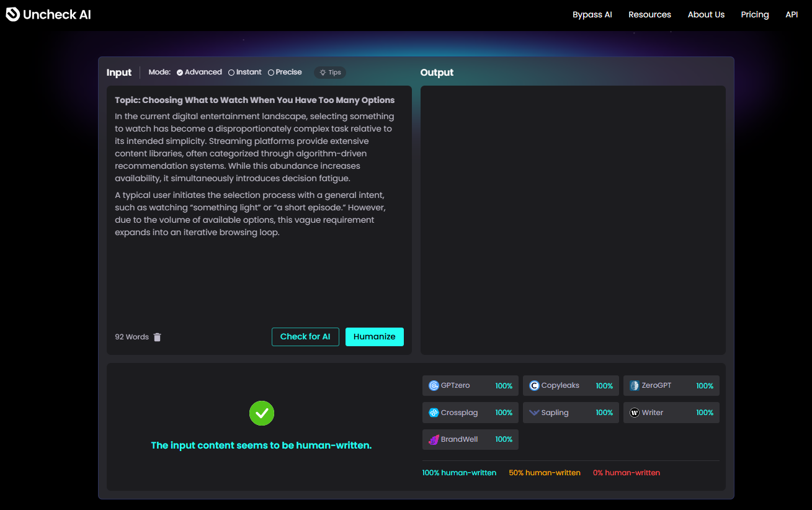This screenshot has height=510, width=812.
Task: Select the Advanced mode option
Action: [x=199, y=73]
